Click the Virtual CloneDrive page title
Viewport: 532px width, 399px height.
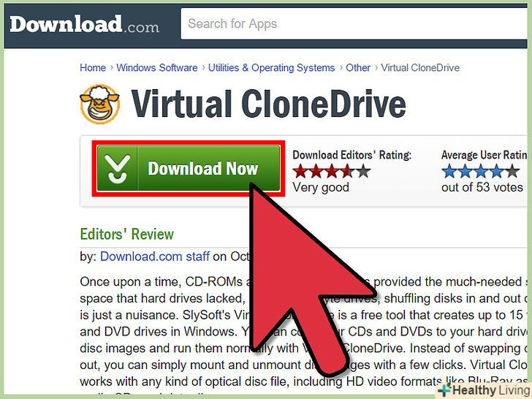pyautogui.click(x=268, y=104)
